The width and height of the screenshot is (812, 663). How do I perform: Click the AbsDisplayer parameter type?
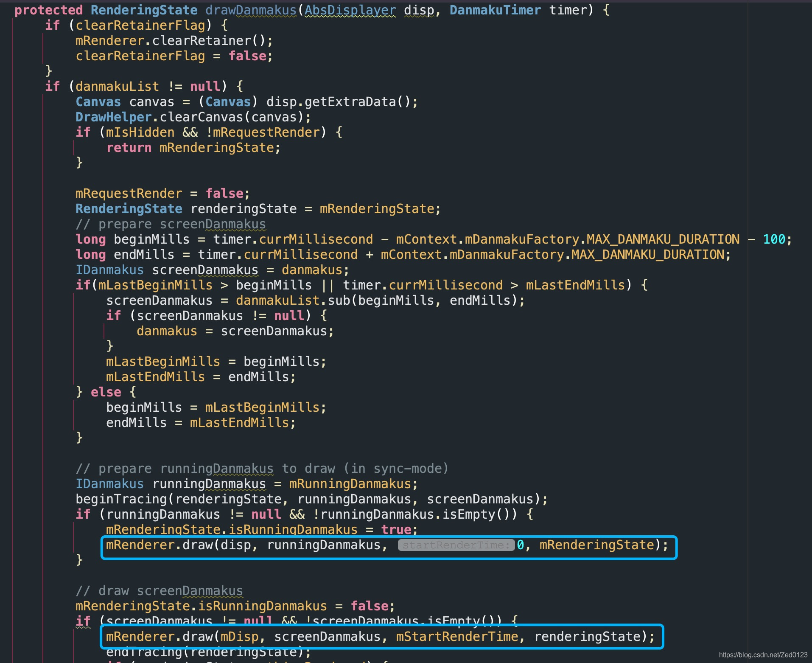click(350, 10)
